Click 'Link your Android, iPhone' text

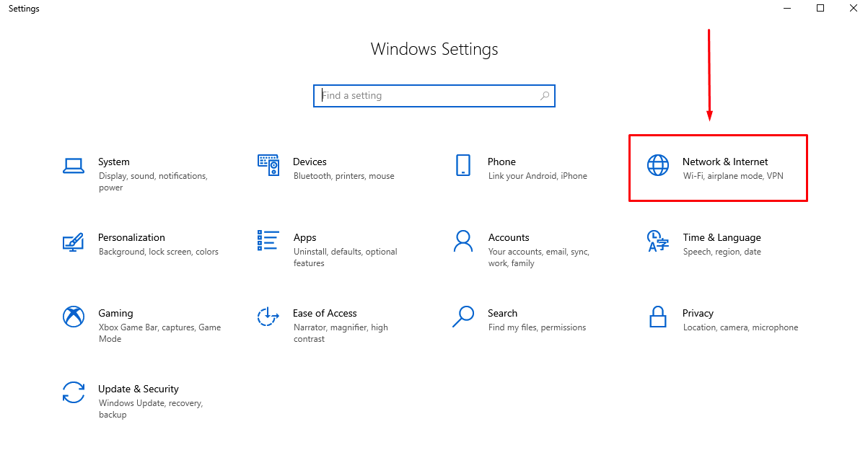pyautogui.click(x=538, y=176)
